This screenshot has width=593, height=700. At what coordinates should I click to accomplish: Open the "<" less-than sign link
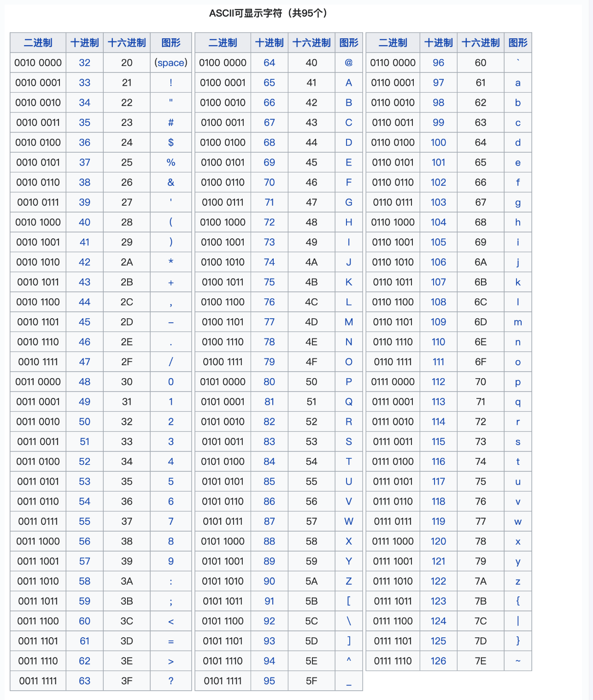[x=171, y=622]
